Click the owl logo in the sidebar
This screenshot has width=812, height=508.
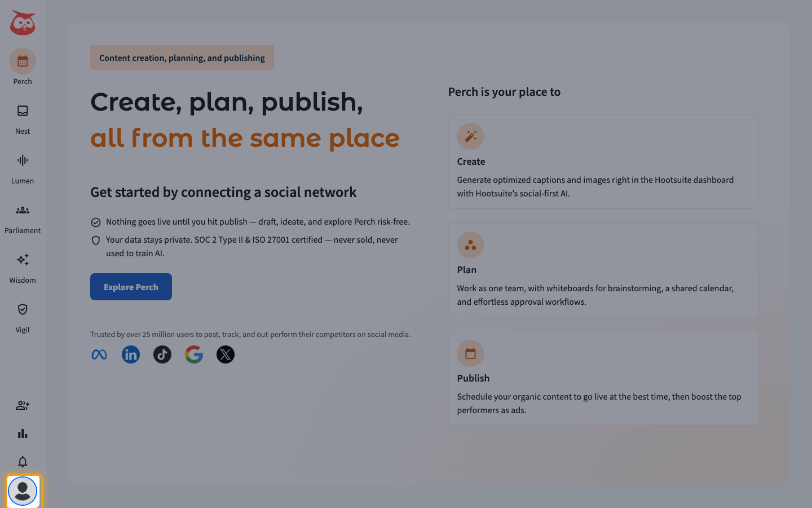[23, 23]
